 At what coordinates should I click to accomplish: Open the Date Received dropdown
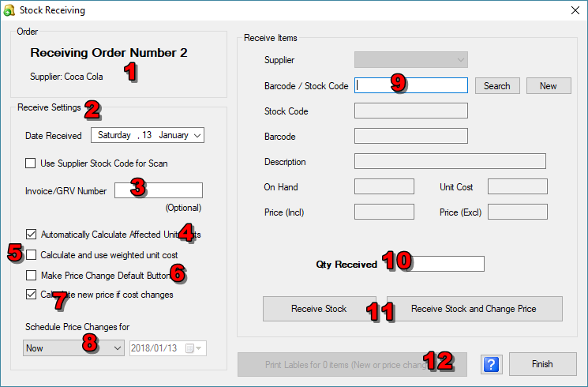pos(197,135)
